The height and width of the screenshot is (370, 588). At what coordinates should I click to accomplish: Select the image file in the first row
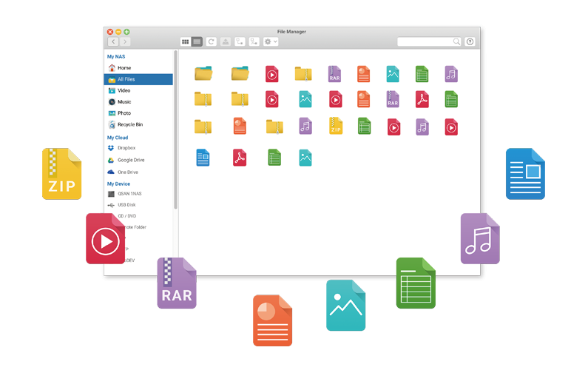[393, 74]
